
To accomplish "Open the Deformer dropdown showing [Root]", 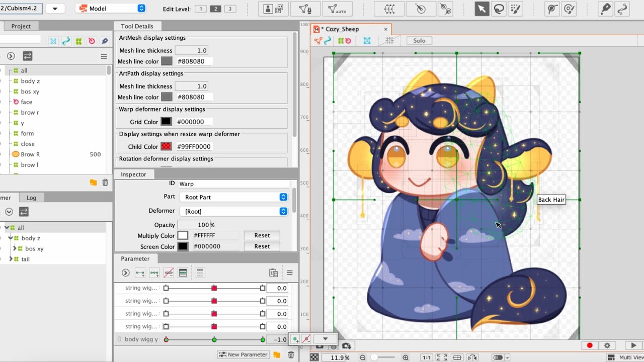I will point(233,211).
